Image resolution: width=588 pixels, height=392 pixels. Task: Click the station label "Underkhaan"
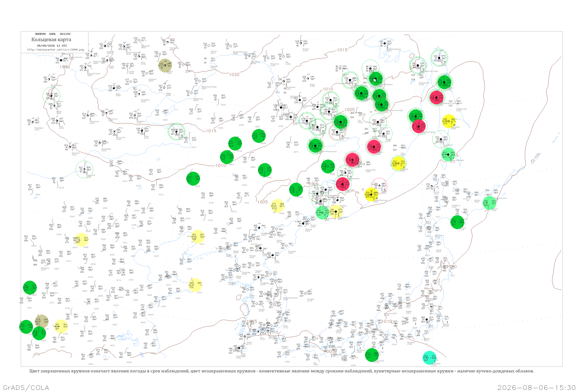point(94,122)
